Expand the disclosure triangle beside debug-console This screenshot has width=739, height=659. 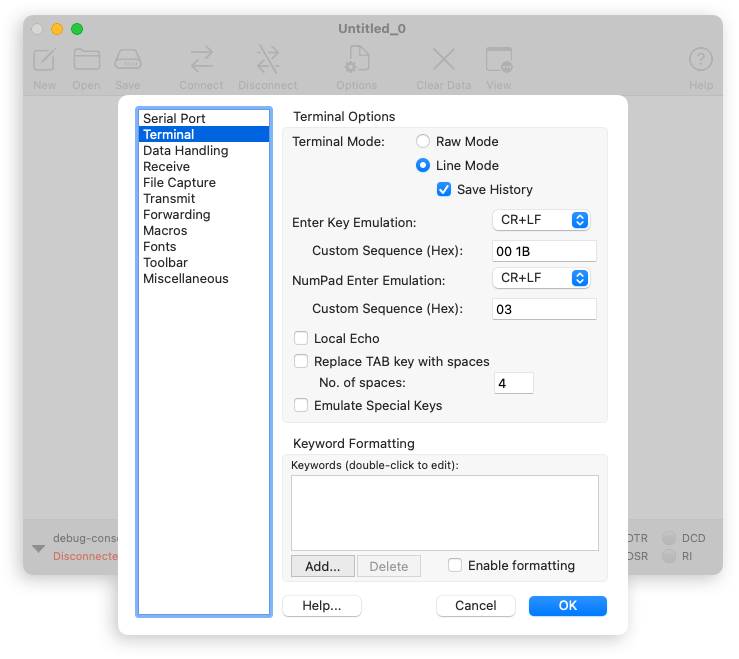pos(38,548)
